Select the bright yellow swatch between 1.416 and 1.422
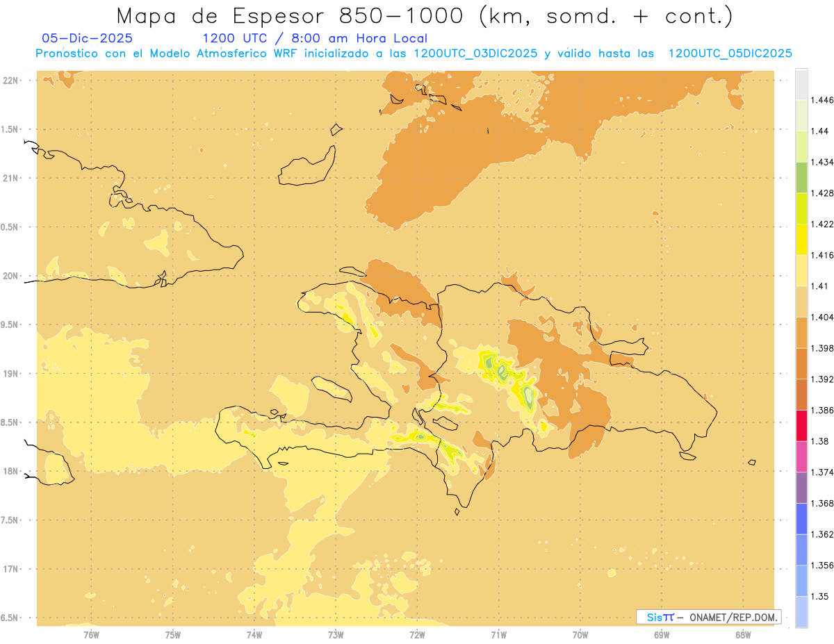 pyautogui.click(x=801, y=239)
